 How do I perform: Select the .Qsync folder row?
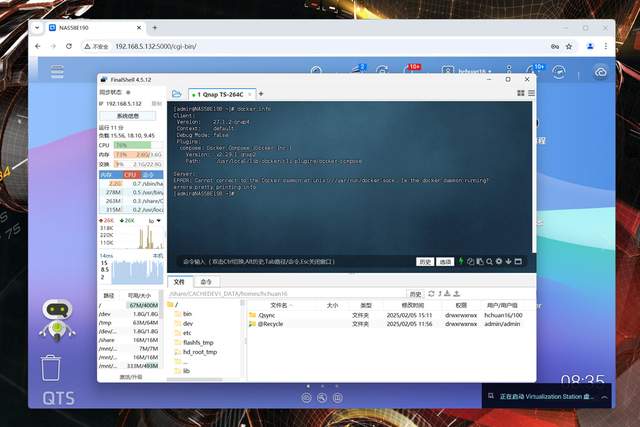390,315
